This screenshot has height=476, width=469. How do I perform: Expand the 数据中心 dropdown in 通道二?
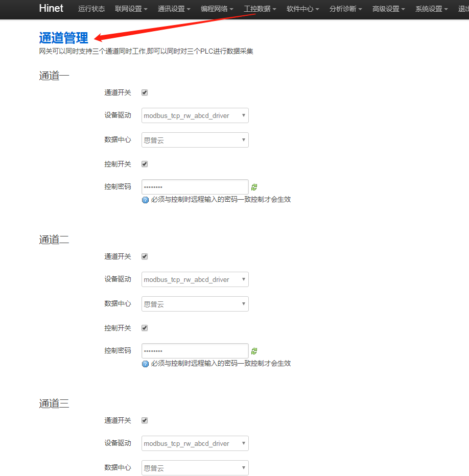[x=195, y=304]
